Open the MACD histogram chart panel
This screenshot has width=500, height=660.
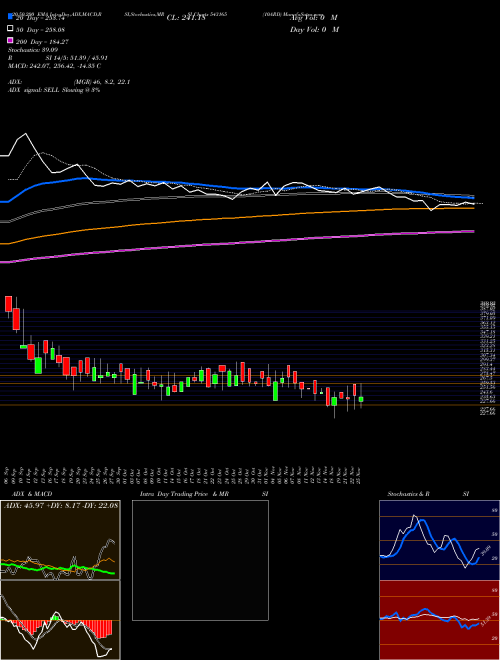pos(60,620)
